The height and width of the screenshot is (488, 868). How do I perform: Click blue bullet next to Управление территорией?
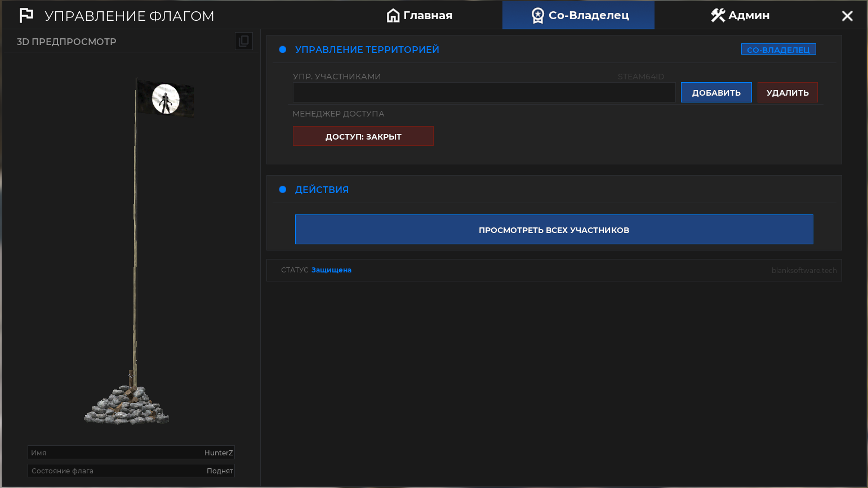[283, 50]
